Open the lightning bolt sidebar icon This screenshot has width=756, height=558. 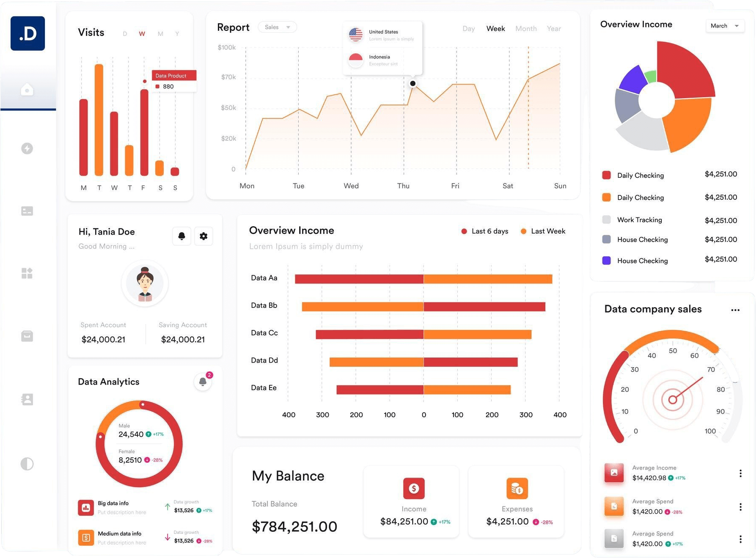tap(27, 148)
